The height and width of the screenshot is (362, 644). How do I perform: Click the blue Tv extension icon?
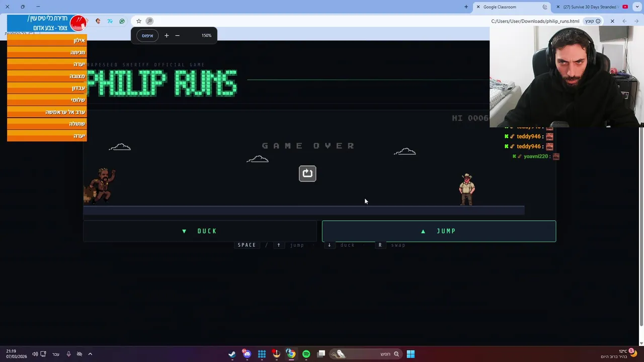pos(110,21)
